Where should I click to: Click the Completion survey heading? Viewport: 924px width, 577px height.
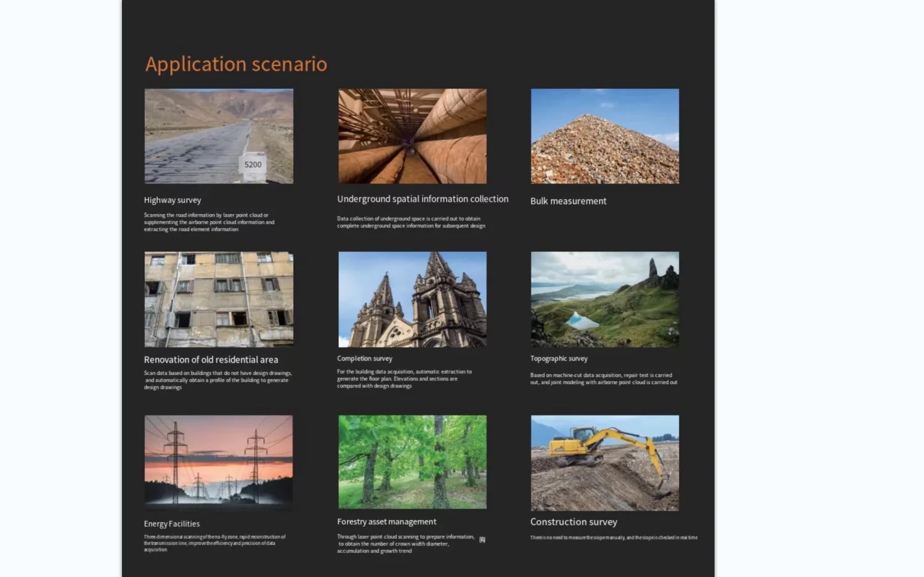coord(365,359)
